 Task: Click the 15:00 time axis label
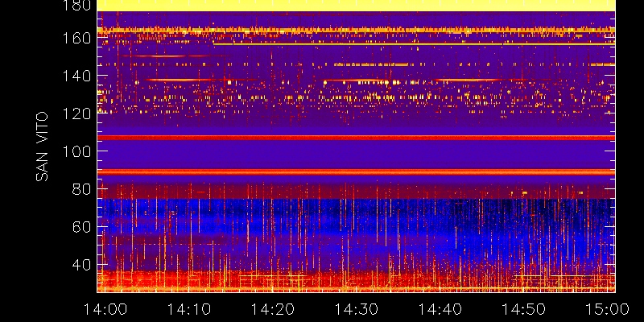point(608,309)
